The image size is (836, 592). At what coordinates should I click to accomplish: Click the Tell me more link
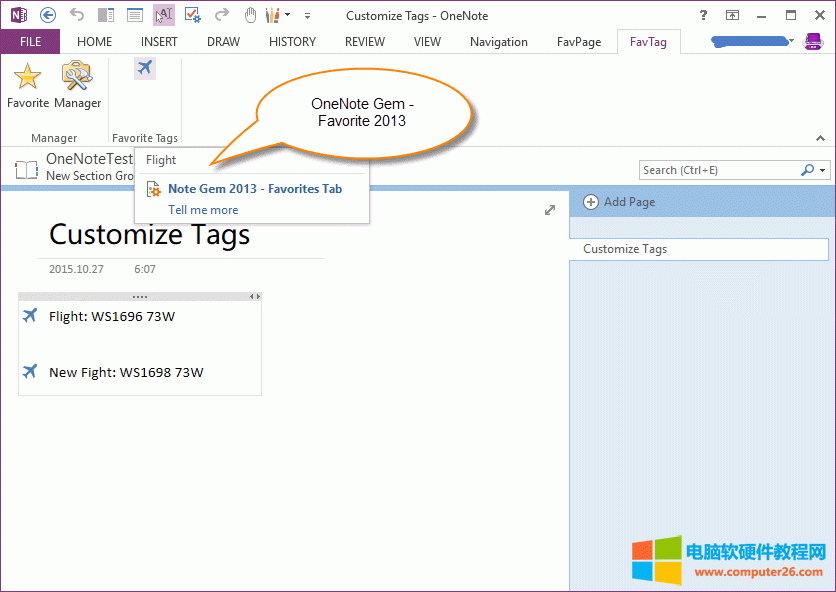pos(203,210)
